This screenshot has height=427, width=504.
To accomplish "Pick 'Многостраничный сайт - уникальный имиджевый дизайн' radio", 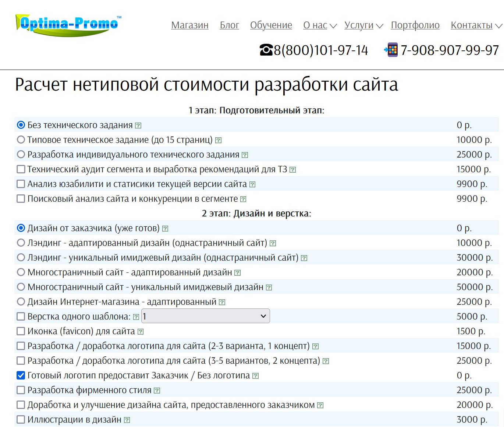I will 21,287.
